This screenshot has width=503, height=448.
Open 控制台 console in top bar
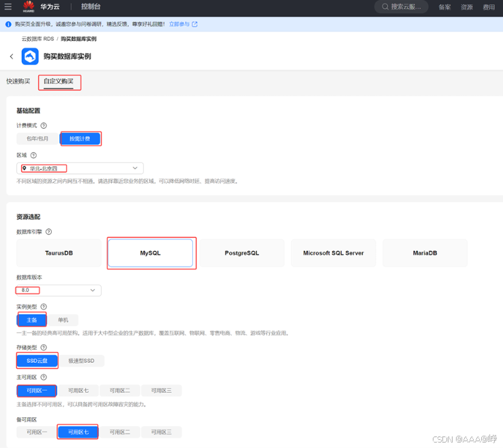[91, 6]
